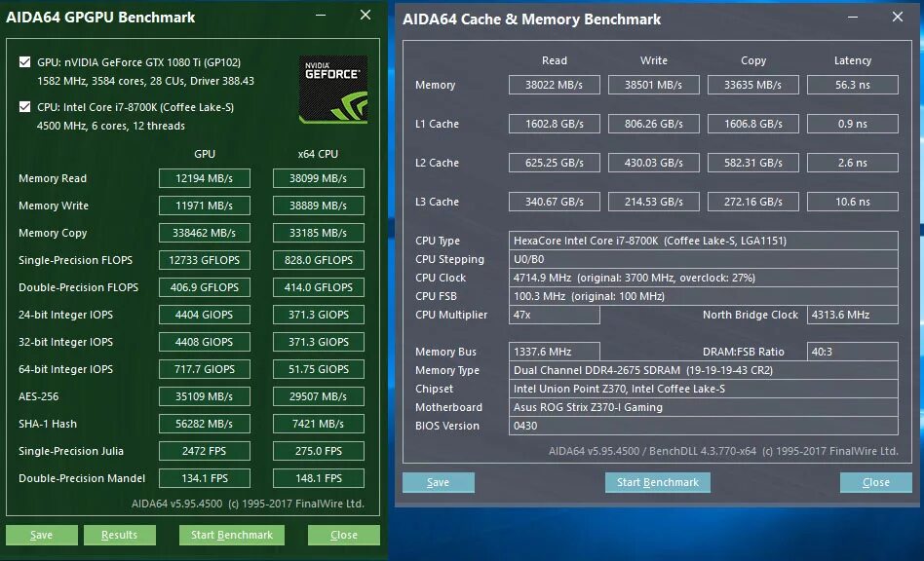Start Benchmark in the GPGPU Benchmark window
This screenshot has height=561, width=924.
[232, 535]
